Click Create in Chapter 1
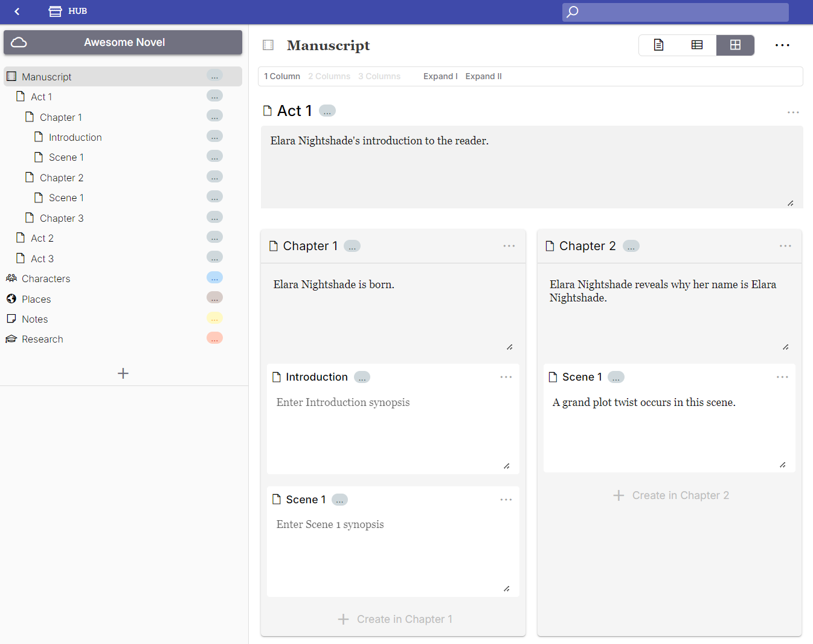The width and height of the screenshot is (813, 644). pyautogui.click(x=393, y=619)
